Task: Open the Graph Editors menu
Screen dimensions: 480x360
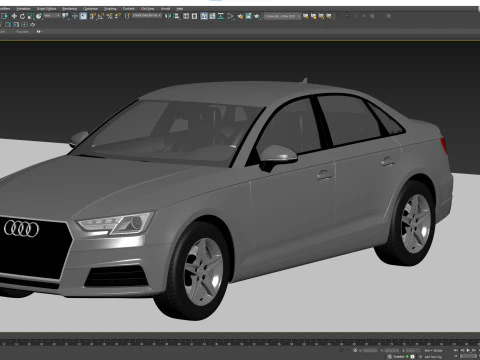Action: [x=46, y=9]
